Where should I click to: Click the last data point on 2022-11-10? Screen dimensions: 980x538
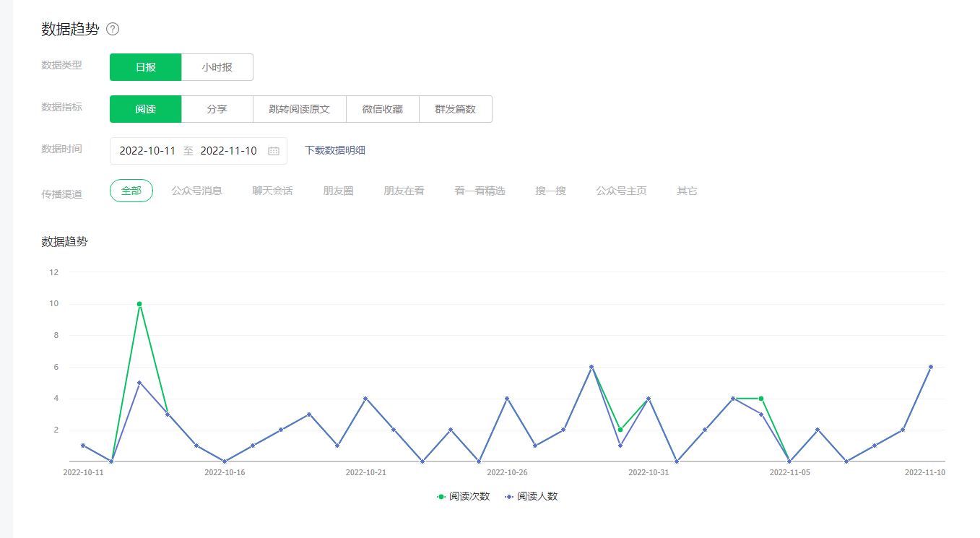pyautogui.click(x=930, y=367)
